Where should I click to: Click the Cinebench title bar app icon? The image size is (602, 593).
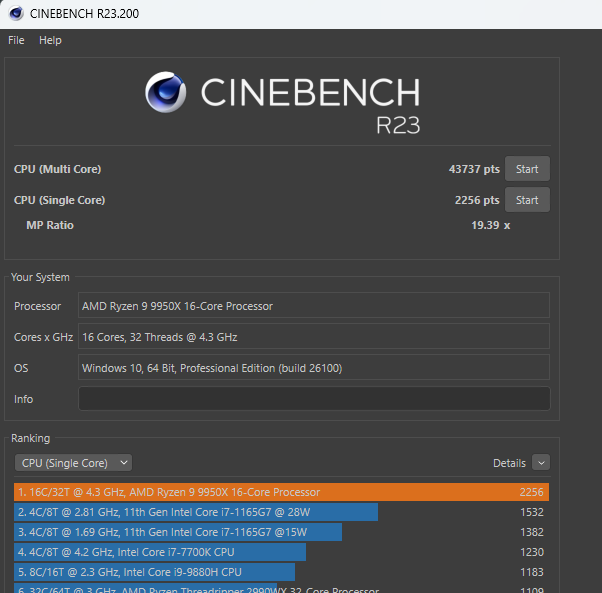point(16,13)
